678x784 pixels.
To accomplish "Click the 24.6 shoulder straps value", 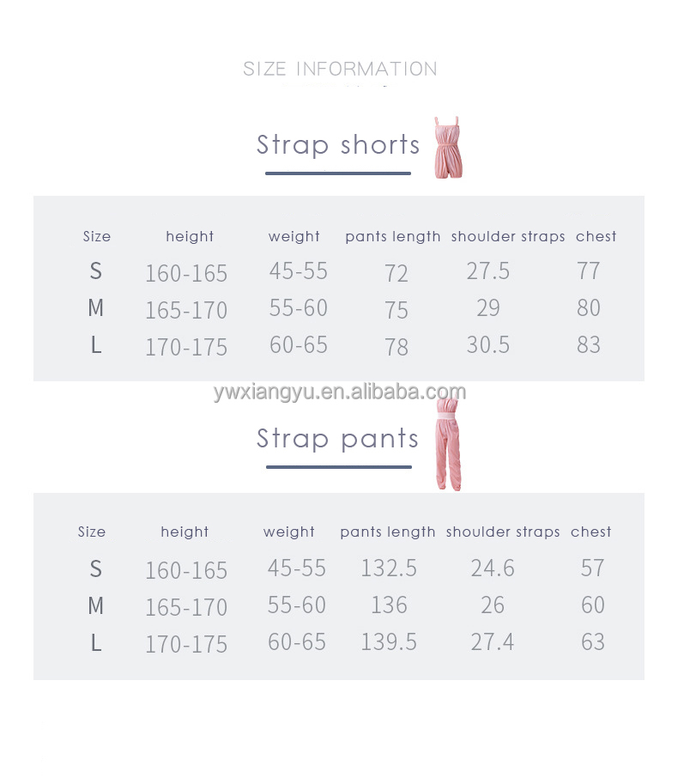I will [493, 568].
